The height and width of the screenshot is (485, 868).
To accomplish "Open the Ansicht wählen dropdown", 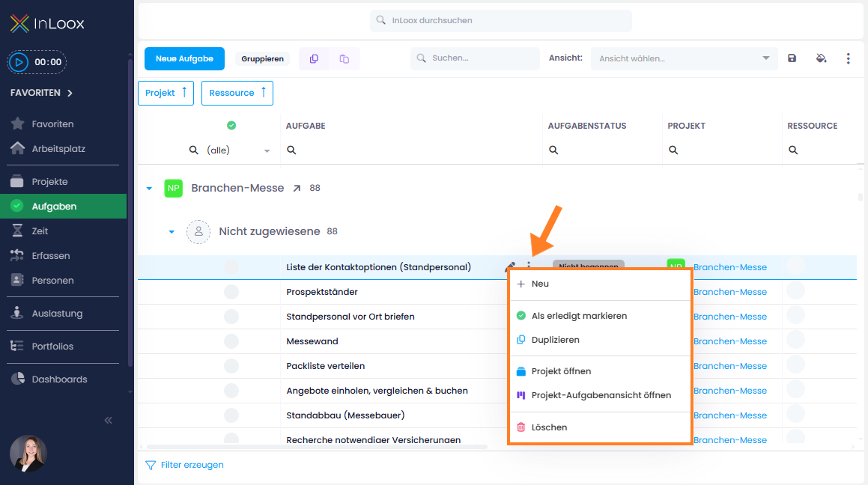I will coord(685,58).
